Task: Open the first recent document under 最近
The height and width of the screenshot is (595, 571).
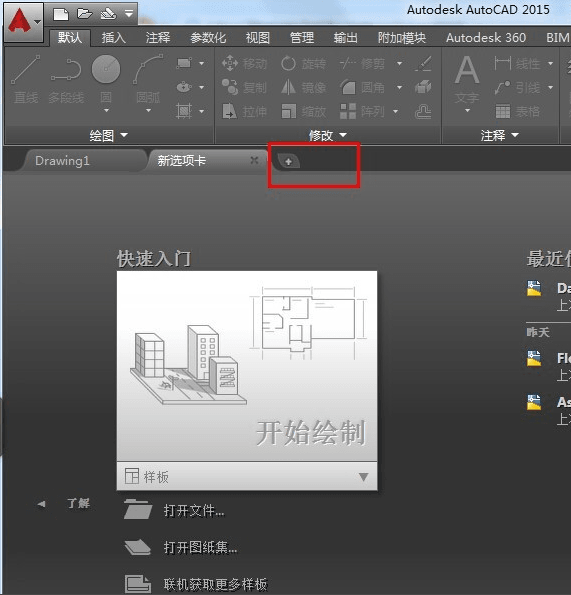Action: pyautogui.click(x=549, y=295)
